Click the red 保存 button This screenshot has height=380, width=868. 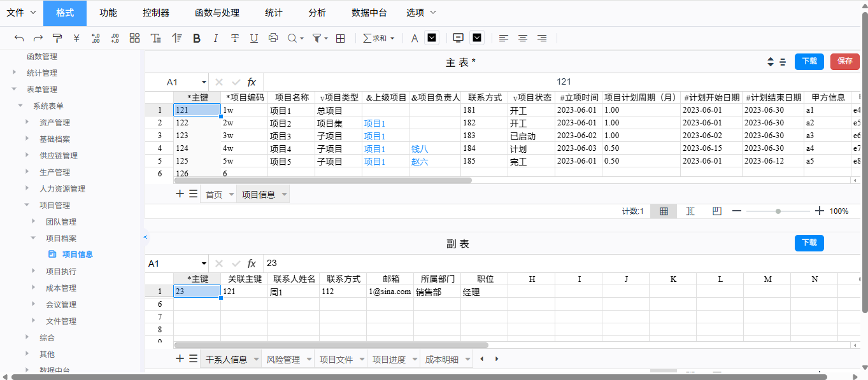844,61
